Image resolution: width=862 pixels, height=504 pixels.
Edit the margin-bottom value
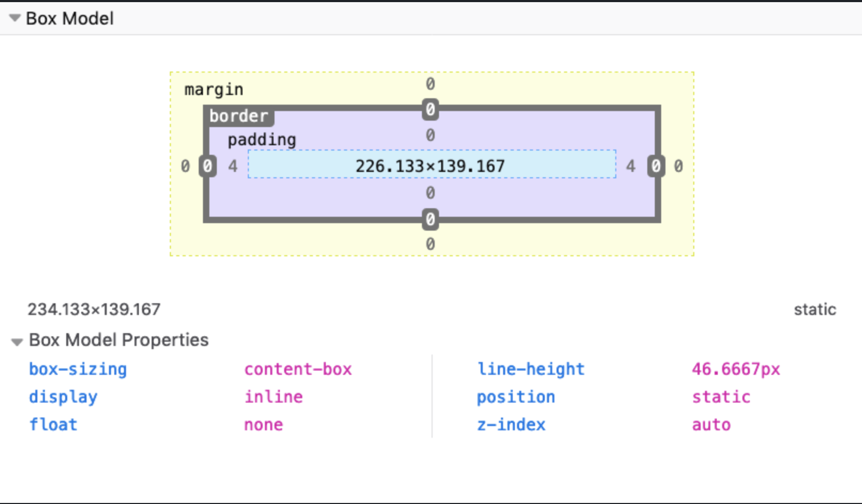point(430,244)
